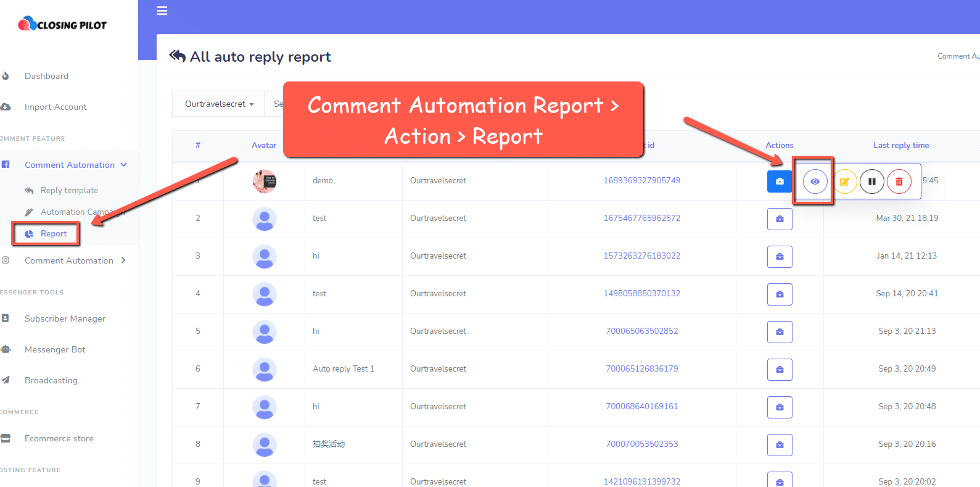Click the demo campaign avatar image
Viewport: 980px width, 487px height.
coord(265,181)
